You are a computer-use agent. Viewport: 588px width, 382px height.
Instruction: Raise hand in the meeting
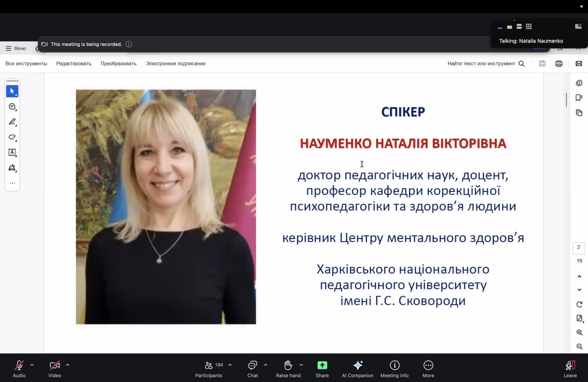pos(288,369)
